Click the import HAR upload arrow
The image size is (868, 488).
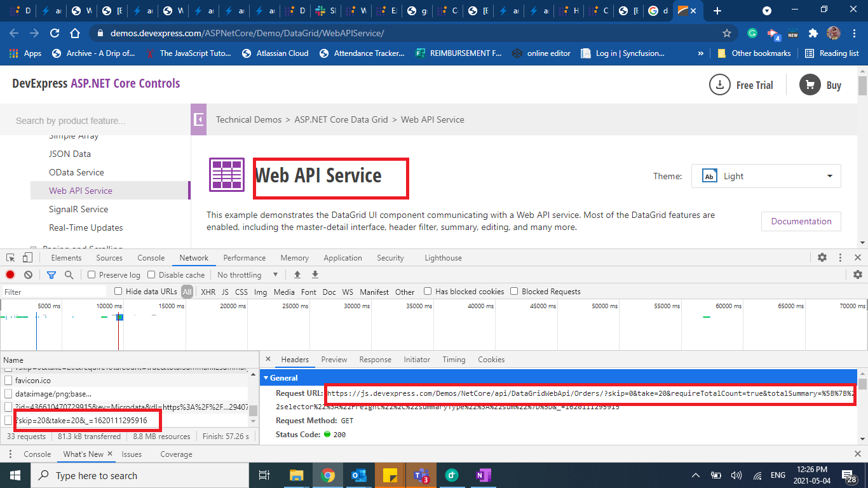tap(297, 274)
